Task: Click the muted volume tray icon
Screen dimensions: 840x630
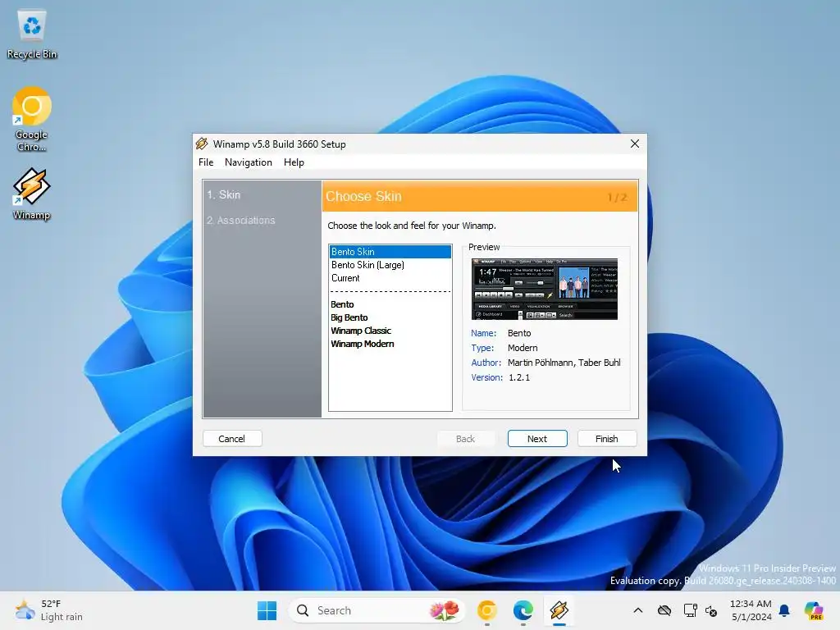Action: coord(711,610)
